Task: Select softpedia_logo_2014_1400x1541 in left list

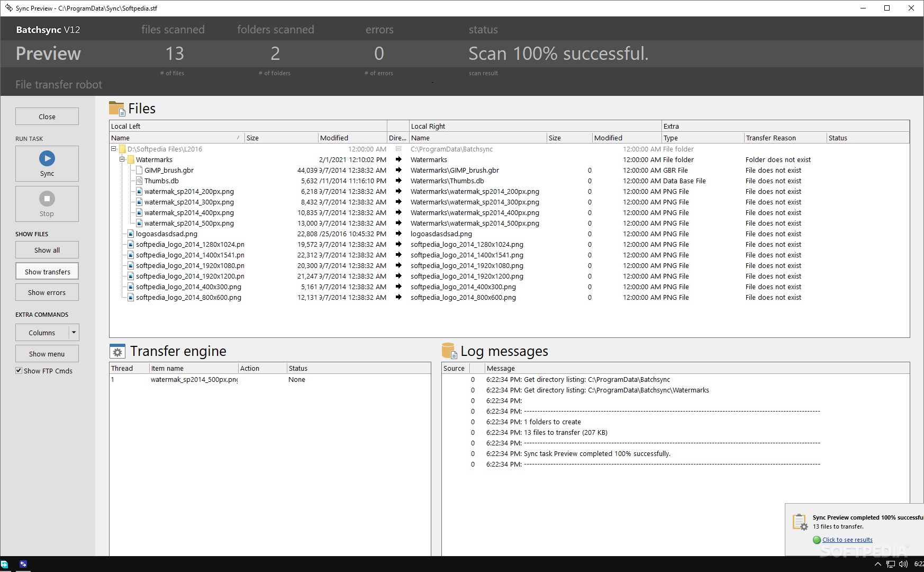Action: pyautogui.click(x=190, y=255)
